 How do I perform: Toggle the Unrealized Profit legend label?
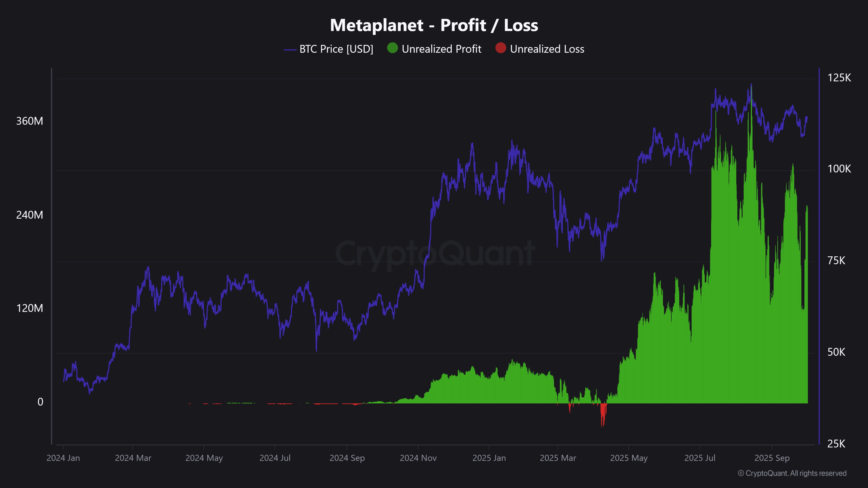click(441, 49)
